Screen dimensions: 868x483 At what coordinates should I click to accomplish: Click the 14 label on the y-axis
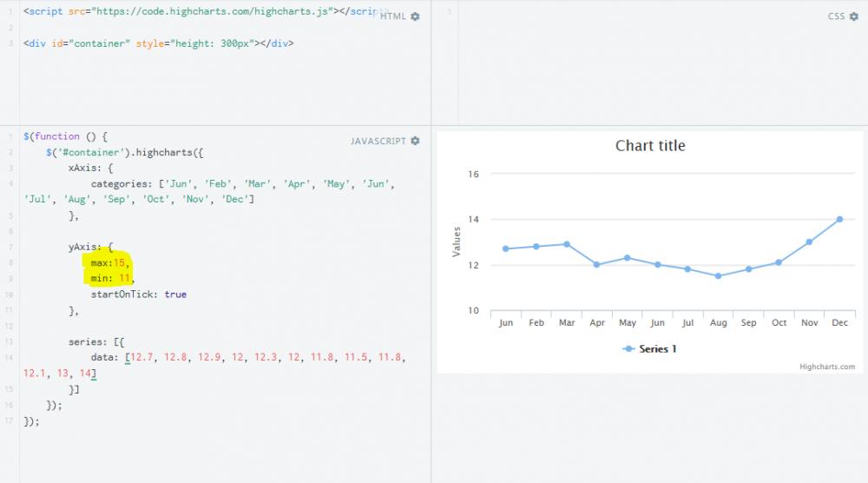pos(473,219)
